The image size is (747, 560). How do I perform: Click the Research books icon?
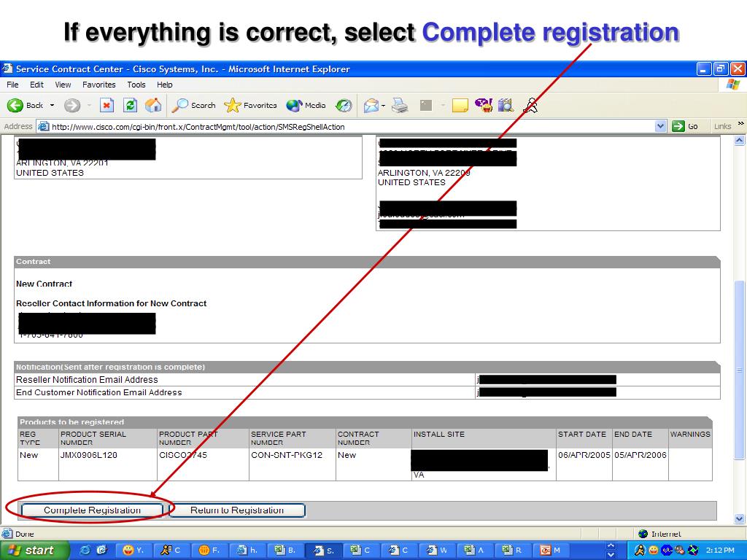tap(506, 105)
